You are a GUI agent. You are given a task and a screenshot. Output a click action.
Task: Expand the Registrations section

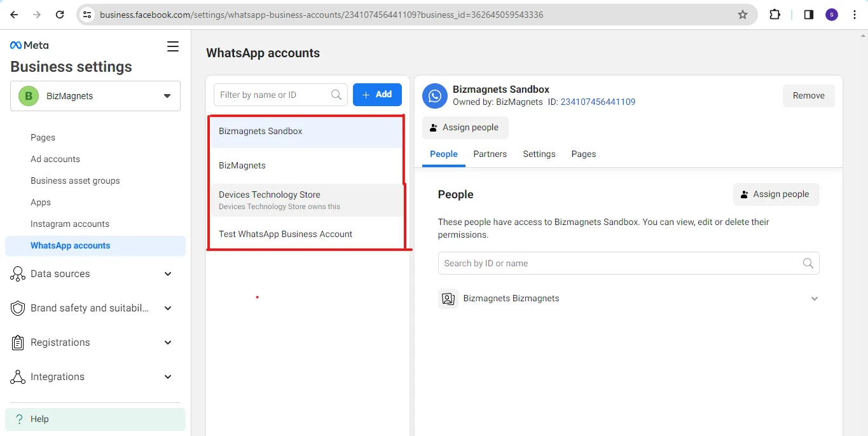168,343
